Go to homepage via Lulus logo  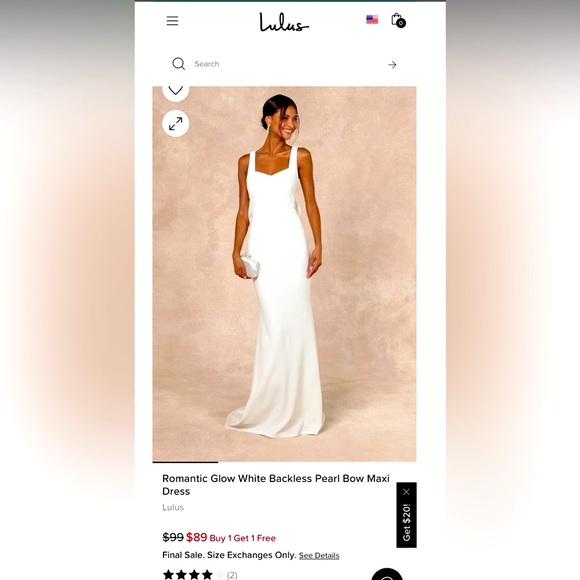[284, 22]
